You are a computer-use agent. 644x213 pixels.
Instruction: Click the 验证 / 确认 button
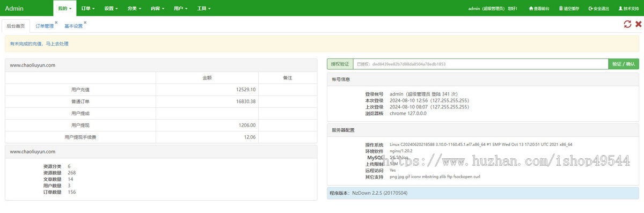624,64
